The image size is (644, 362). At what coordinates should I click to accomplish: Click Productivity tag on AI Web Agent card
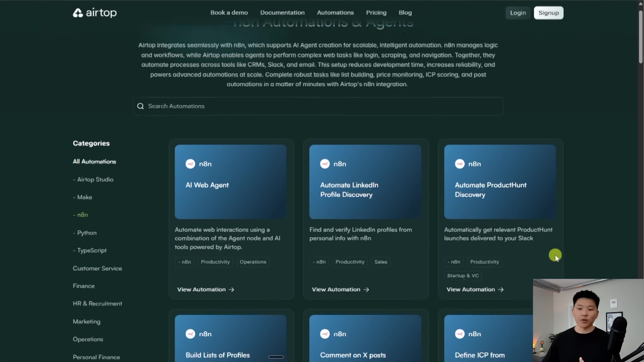pos(215,262)
